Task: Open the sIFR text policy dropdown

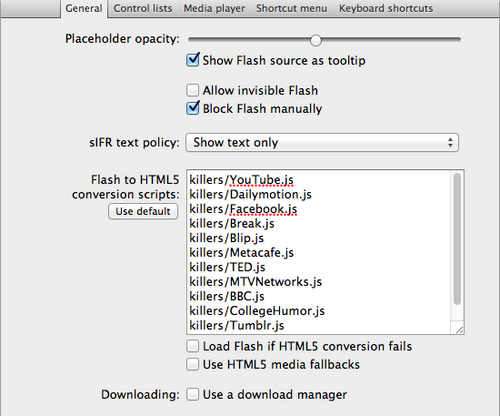Action: point(322,143)
